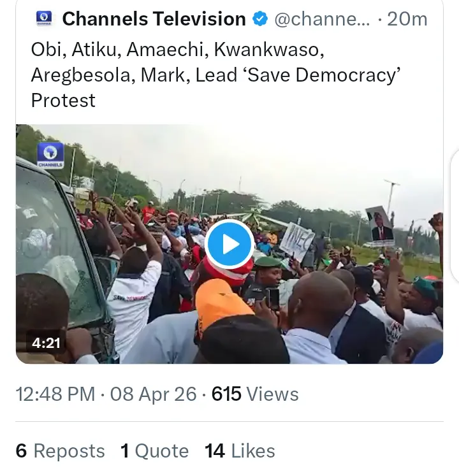Image resolution: width=459 pixels, height=476 pixels.
Task: Show the 1 Quote list
Action: point(154,451)
